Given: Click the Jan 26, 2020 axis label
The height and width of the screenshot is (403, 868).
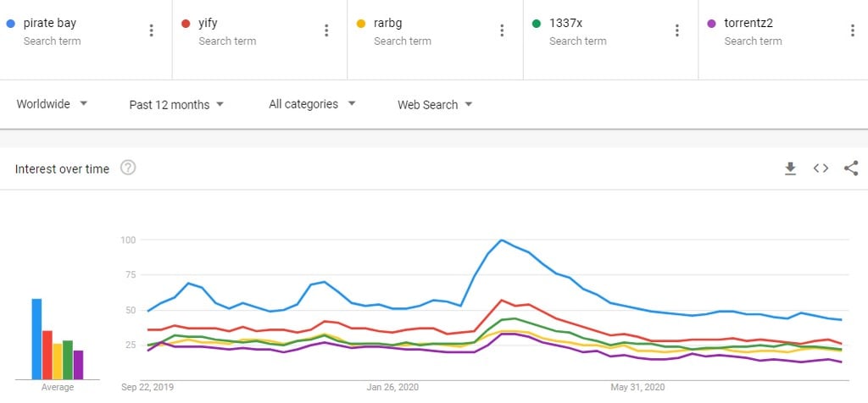Looking at the screenshot, I should pyautogui.click(x=392, y=387).
